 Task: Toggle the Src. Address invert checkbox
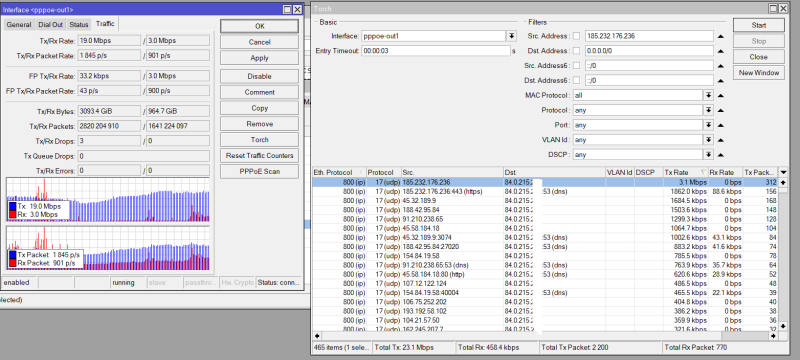(577, 36)
